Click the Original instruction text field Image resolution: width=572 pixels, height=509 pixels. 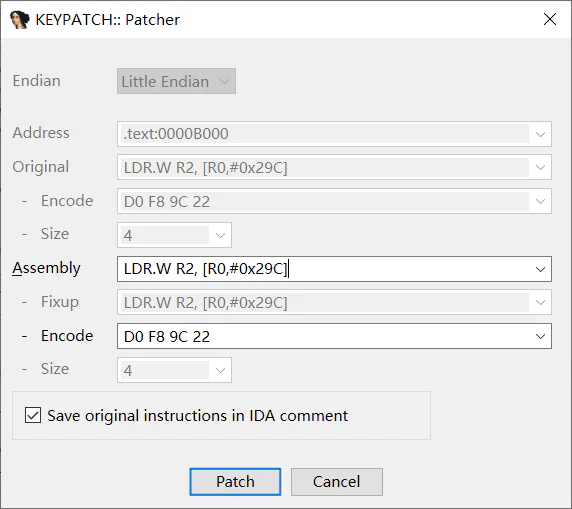tap(324, 167)
